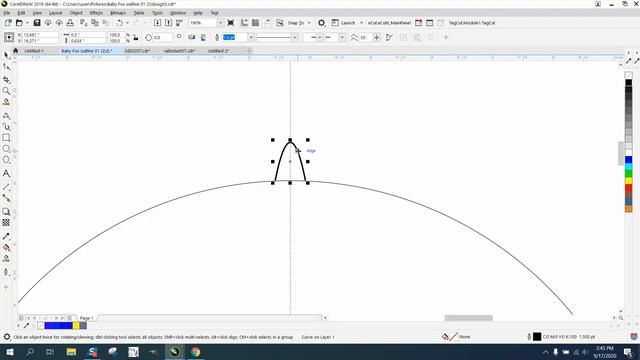
Task: Click the Launch button
Action: [344, 23]
